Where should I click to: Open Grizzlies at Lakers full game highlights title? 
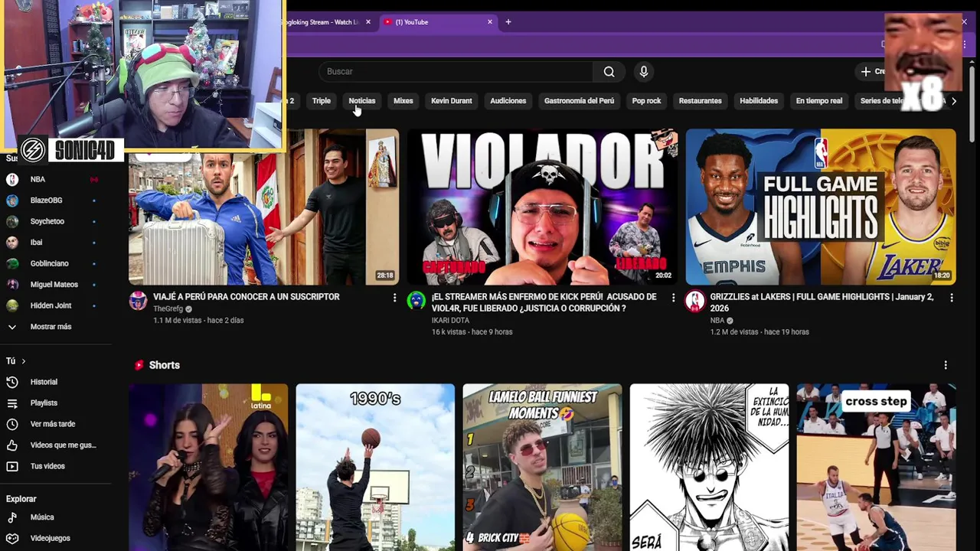[822, 302]
